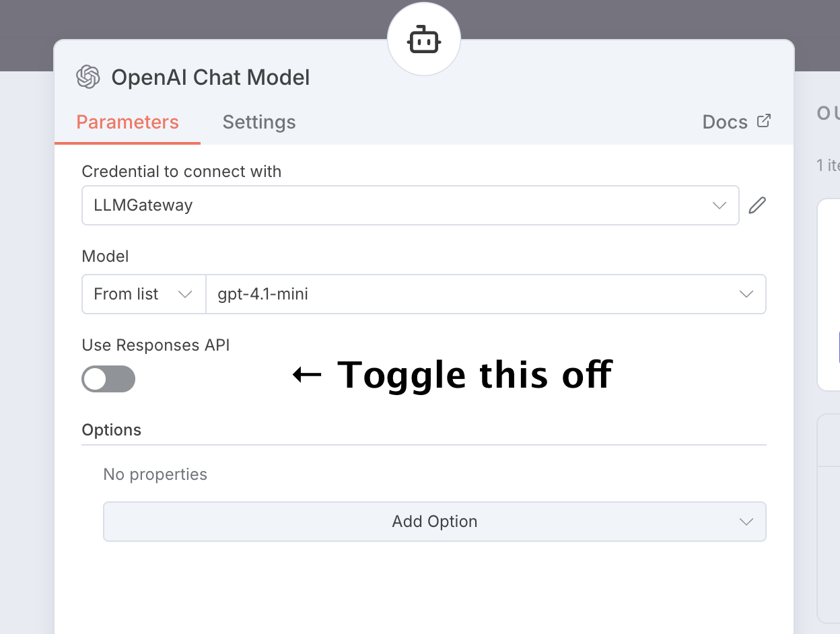Click the robot node icon above the panel

tap(424, 39)
